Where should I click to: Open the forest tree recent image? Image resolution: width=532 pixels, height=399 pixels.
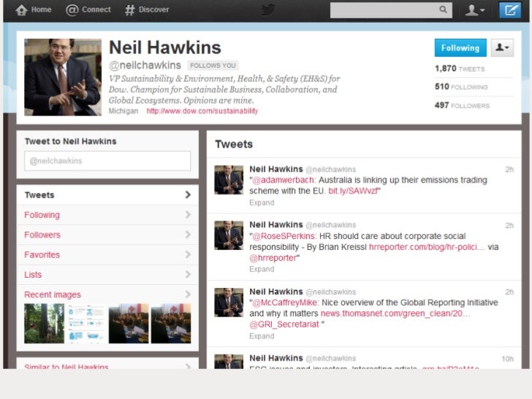pyautogui.click(x=44, y=323)
